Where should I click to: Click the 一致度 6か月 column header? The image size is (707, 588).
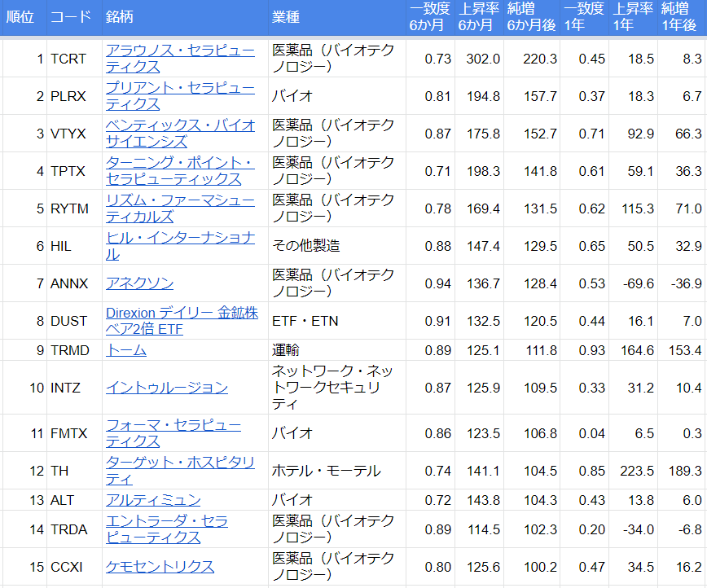point(430,16)
